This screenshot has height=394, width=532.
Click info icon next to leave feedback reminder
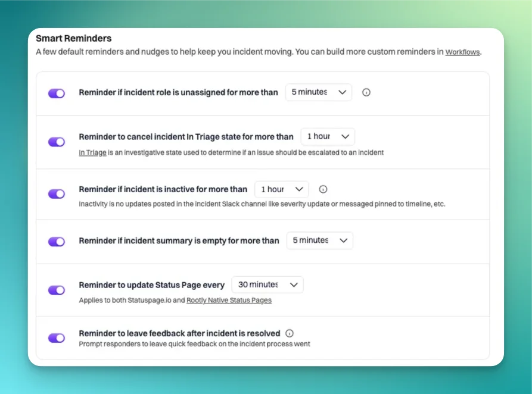coord(290,333)
